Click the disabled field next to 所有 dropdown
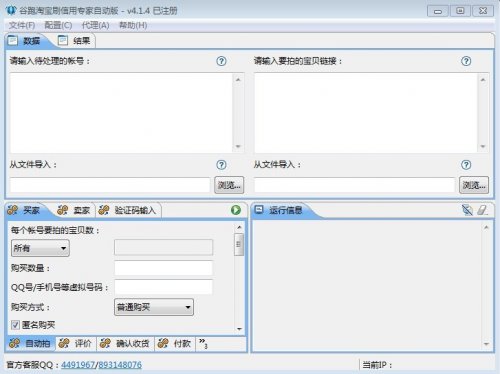Image resolution: width=500 pixels, height=374 pixels. pos(163,248)
